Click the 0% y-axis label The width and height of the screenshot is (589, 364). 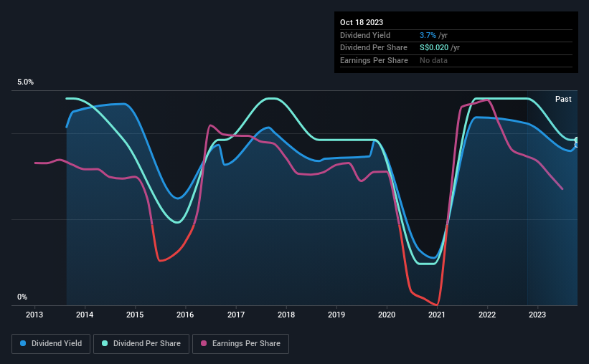point(22,297)
